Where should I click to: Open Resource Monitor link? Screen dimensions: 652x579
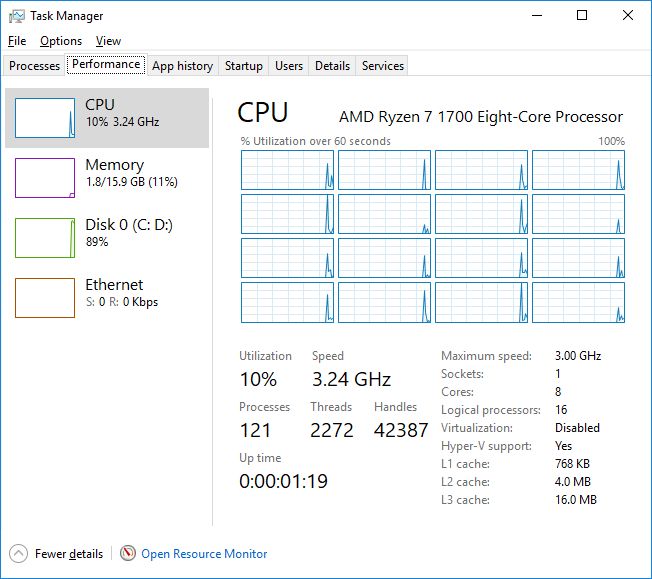(204, 554)
